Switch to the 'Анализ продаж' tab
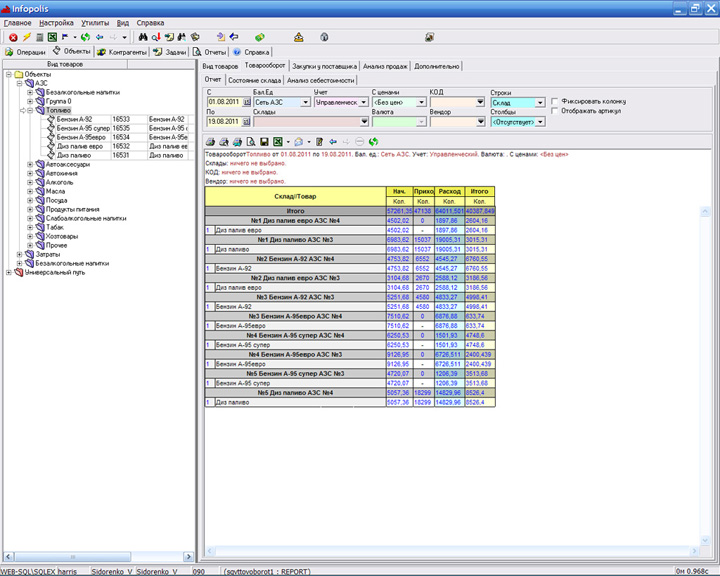The height and width of the screenshot is (576, 720). click(385, 67)
